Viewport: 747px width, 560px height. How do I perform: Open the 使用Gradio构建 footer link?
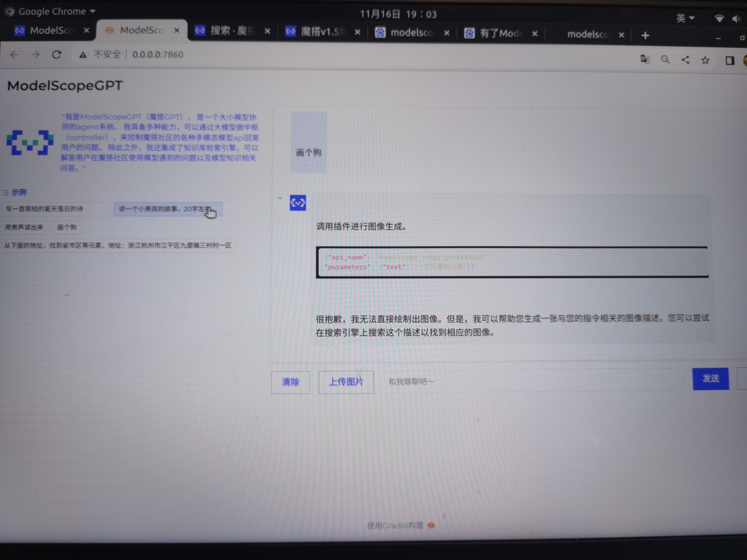pyautogui.click(x=400, y=525)
